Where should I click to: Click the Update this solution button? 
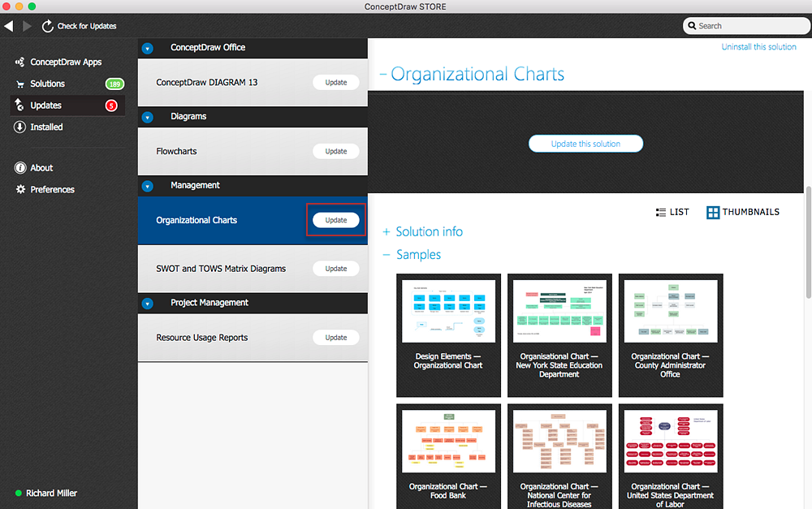tap(585, 144)
